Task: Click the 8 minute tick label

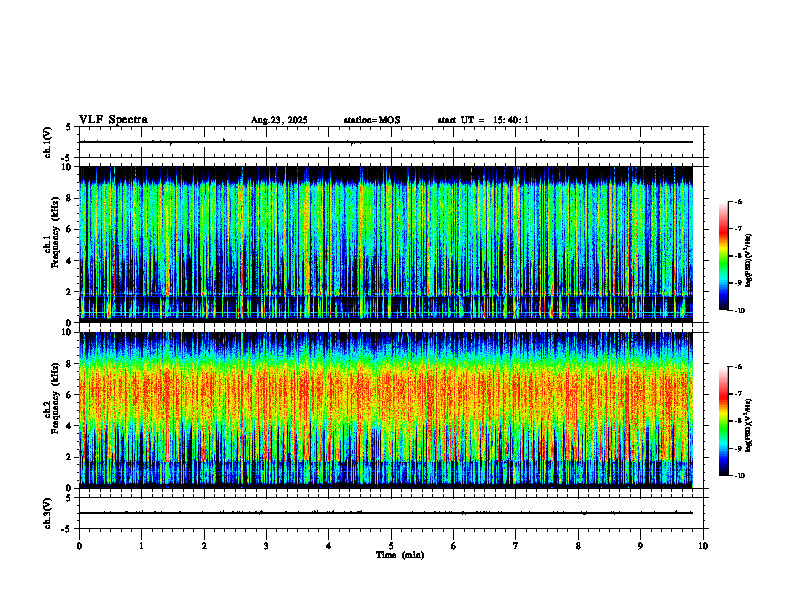Action: [x=578, y=546]
